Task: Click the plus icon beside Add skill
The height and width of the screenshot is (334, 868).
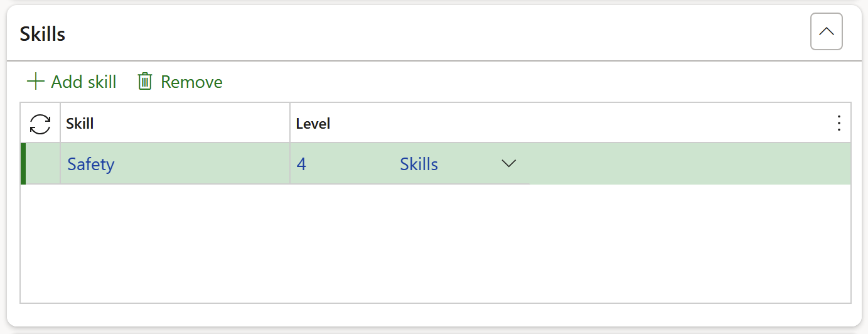Action: [35, 82]
